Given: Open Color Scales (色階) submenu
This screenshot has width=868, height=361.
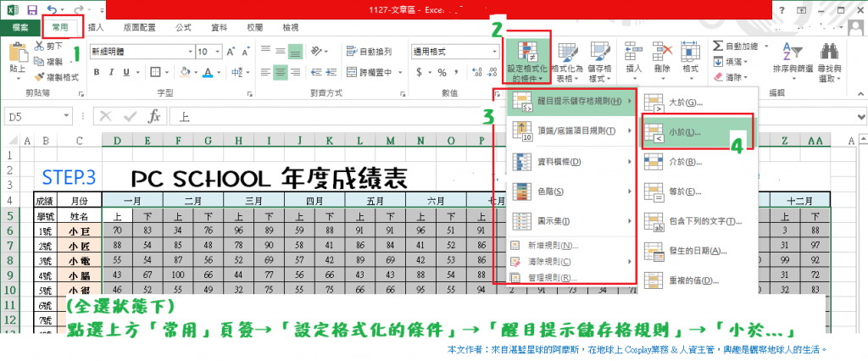Looking at the screenshot, I should tap(570, 192).
